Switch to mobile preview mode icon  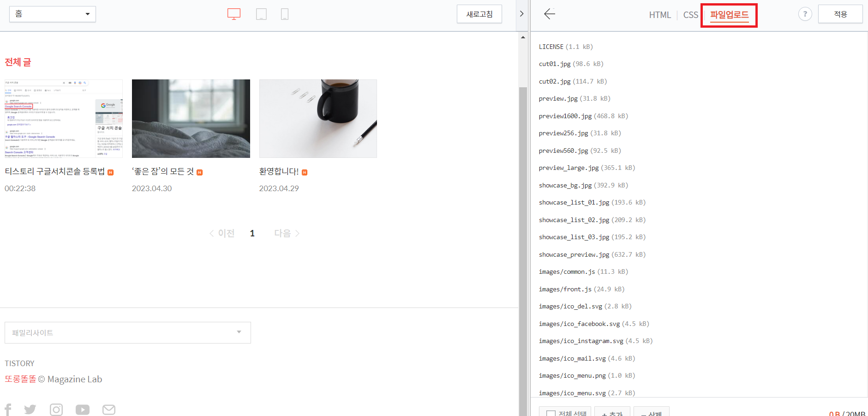(285, 14)
